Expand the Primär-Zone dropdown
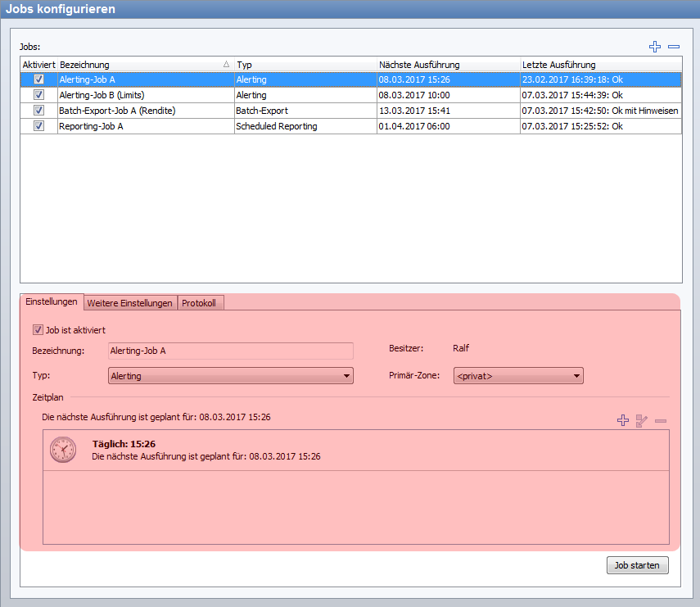Viewport: 700px width, 607px height. click(x=517, y=376)
